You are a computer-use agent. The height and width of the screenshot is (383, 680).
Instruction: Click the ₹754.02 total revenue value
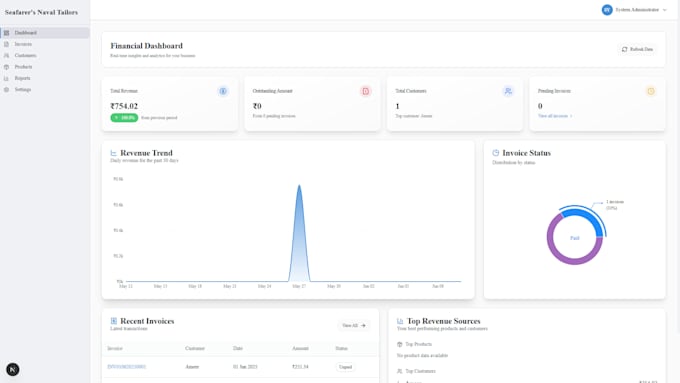pyautogui.click(x=124, y=106)
